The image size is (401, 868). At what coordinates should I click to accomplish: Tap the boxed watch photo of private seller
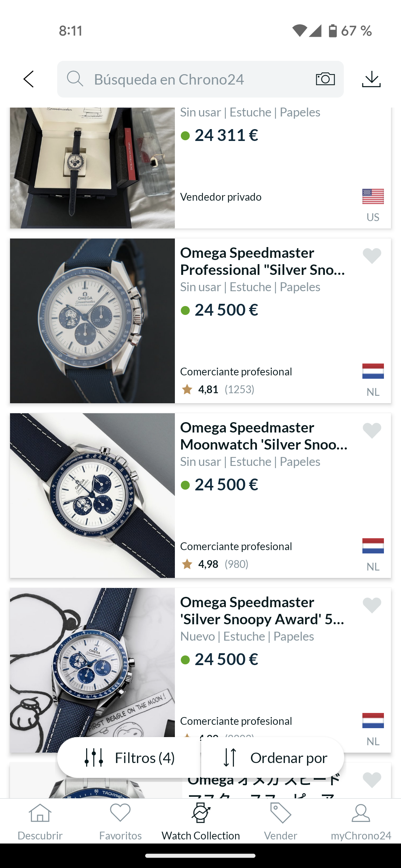pyautogui.click(x=92, y=168)
